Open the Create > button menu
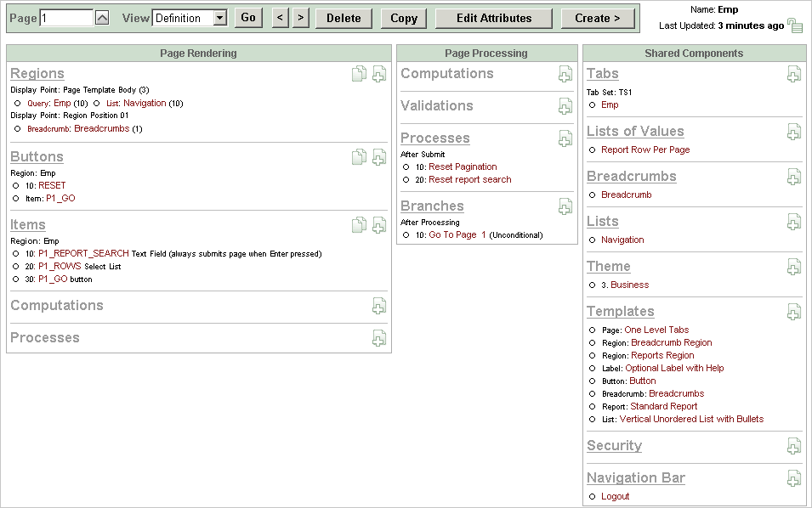Image resolution: width=812 pixels, height=508 pixels. pyautogui.click(x=598, y=18)
